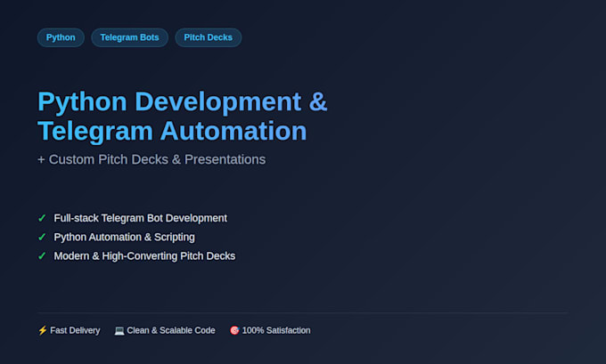Click the "Fast Delivery" label
This screenshot has width=606, height=364.
click(x=75, y=330)
